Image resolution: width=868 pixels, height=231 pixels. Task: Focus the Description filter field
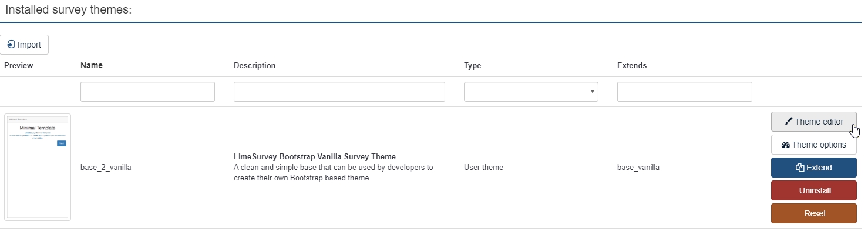click(x=339, y=92)
